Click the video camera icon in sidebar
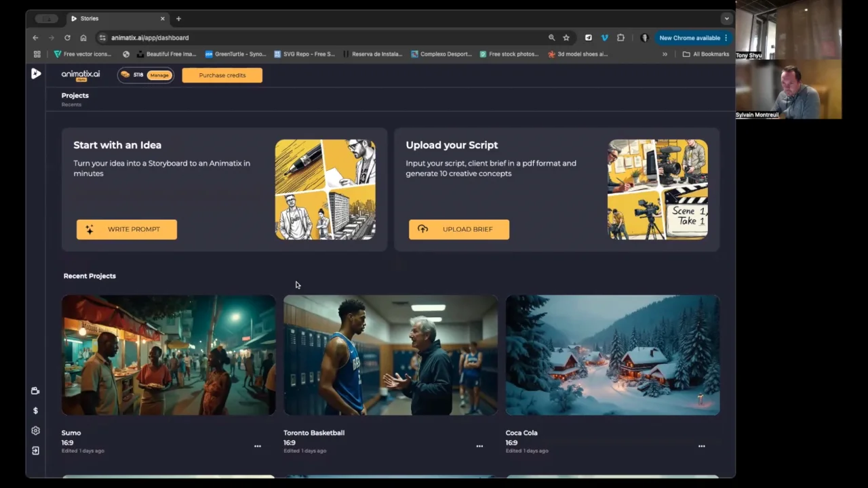The width and height of the screenshot is (868, 488). [x=35, y=390]
